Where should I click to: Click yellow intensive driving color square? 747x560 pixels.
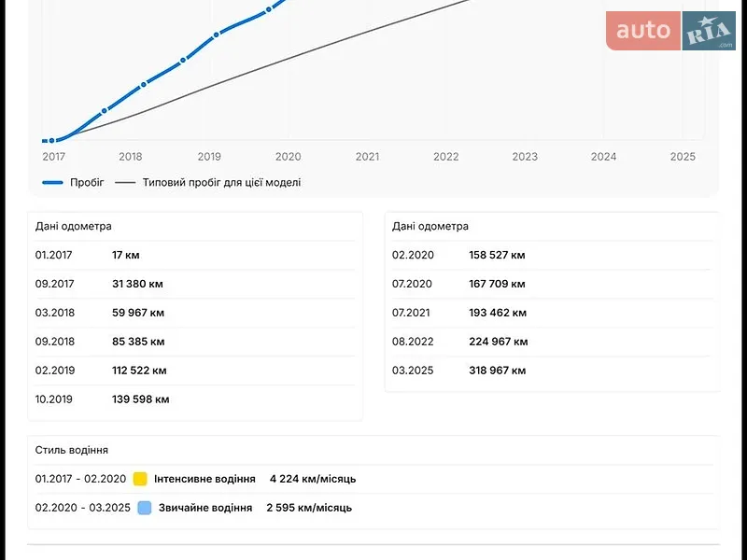(x=140, y=479)
